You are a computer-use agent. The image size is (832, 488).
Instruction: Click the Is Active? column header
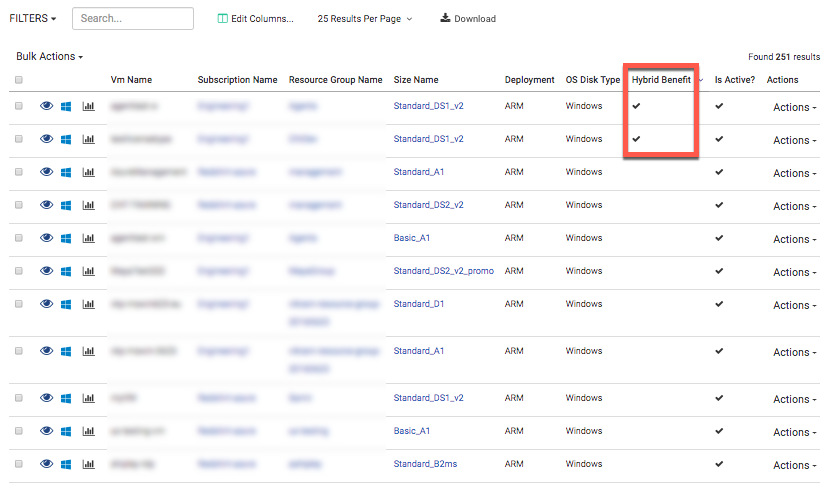tap(734, 80)
